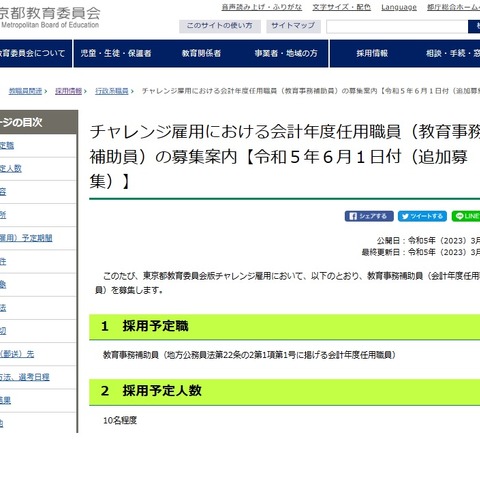Image resolution: width=480 pixels, height=480 pixels.
Task: Click the 教育事務補助員(地方公務員法第22条の2 description text
Action: tap(249, 355)
